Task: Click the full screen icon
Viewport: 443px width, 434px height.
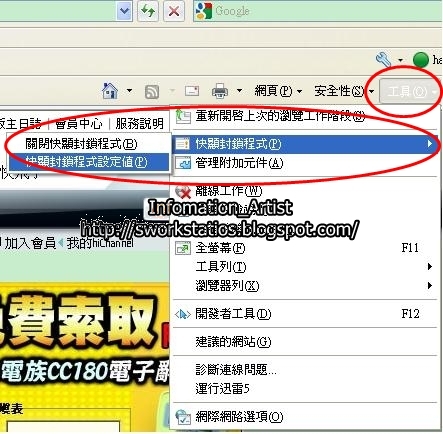Action: tap(183, 248)
